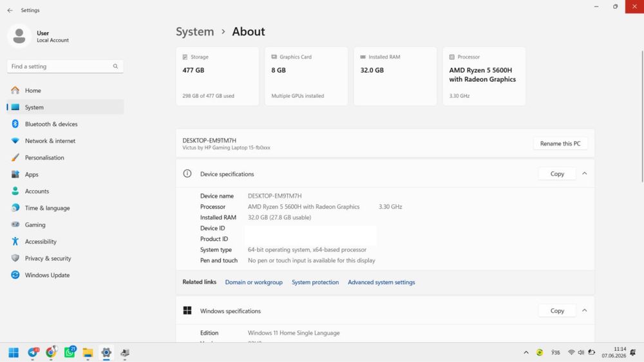The height and width of the screenshot is (362, 644).
Task: Copy the Device specifications
Action: [557, 174]
